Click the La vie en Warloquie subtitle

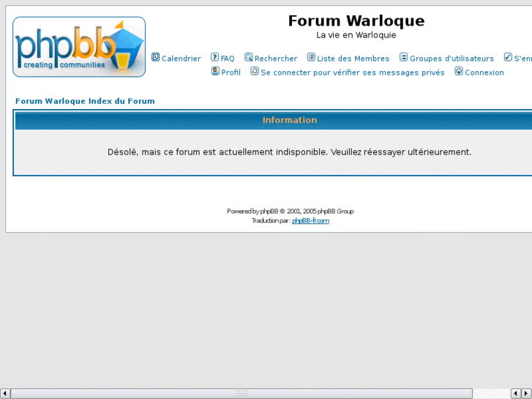pos(356,35)
